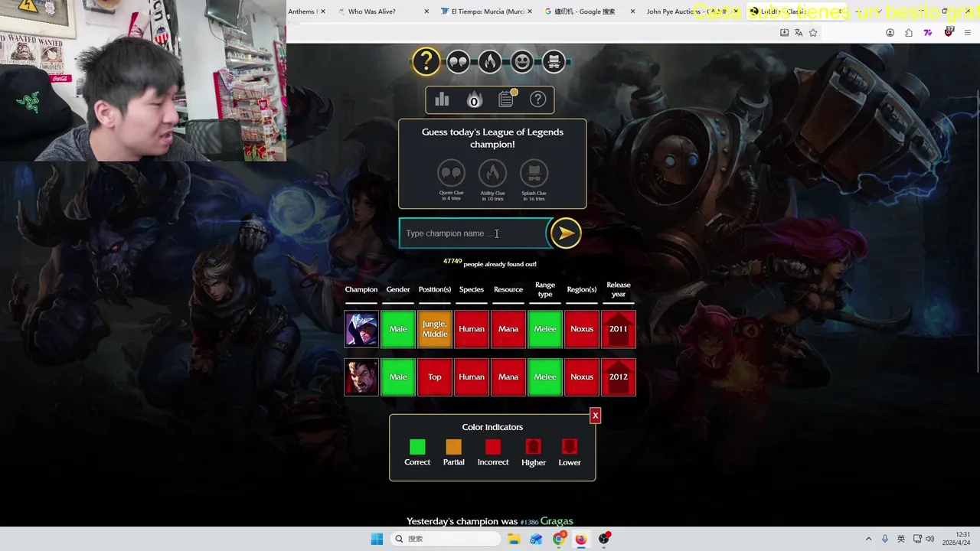Viewport: 980px width, 551px height.
Task: Click the red shield extension badge icon
Action: 949,32
